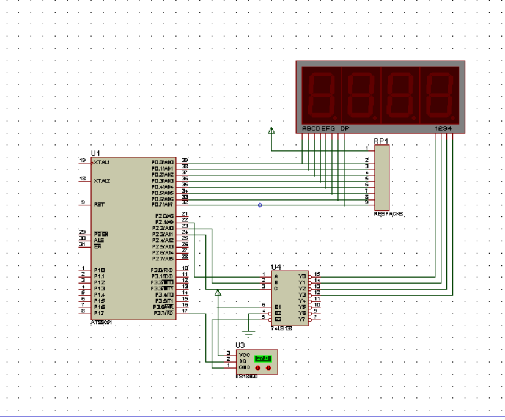Click the XTAL2 pin on U1

click(101, 181)
